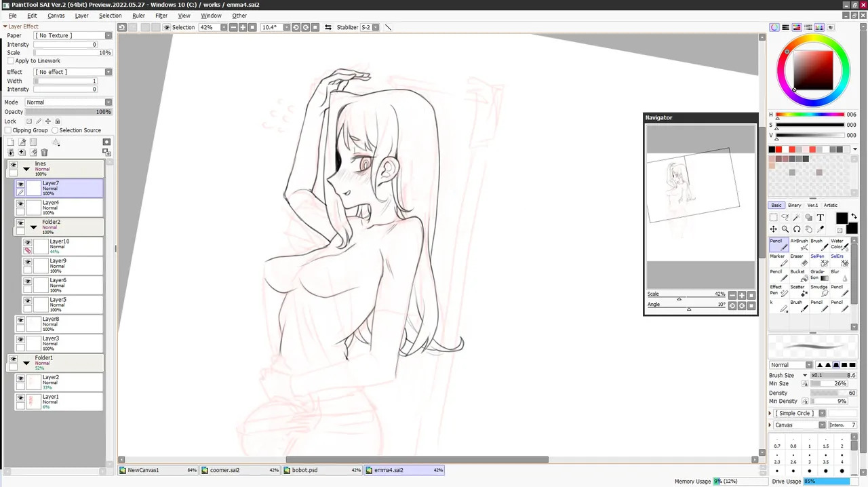This screenshot has width=868, height=487.
Task: Swap foreground and background colors
Action: tap(854, 216)
